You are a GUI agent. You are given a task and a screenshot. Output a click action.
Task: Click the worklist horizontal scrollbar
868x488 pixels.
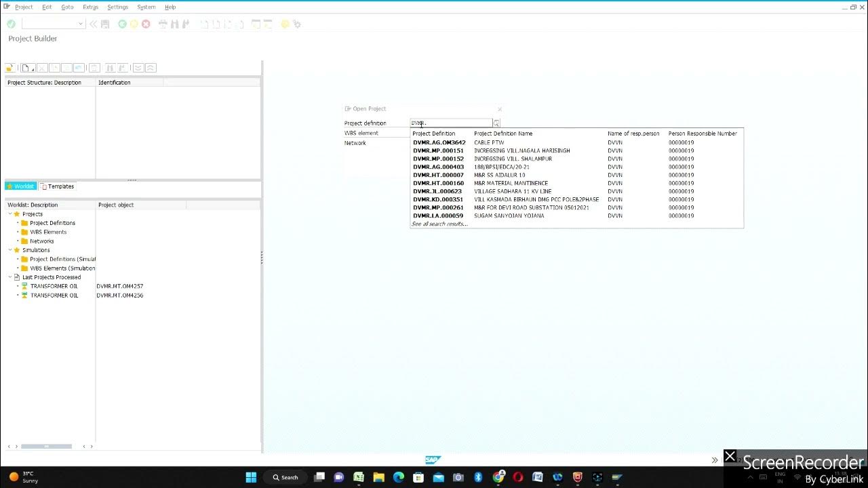pyautogui.click(x=46, y=446)
